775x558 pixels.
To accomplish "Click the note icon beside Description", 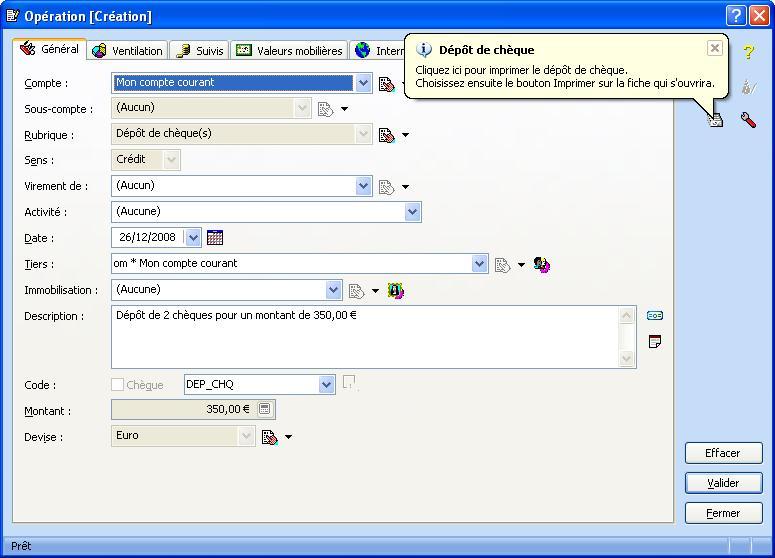I will pyautogui.click(x=655, y=342).
